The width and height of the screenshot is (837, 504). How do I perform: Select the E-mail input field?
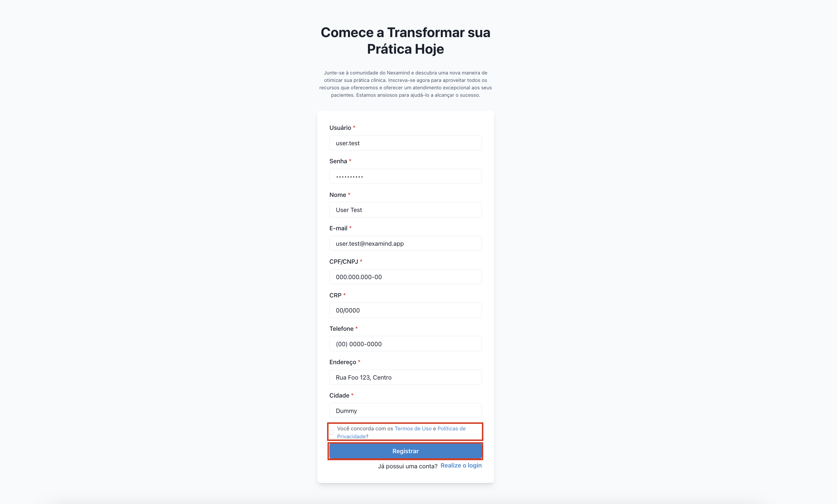pos(405,244)
